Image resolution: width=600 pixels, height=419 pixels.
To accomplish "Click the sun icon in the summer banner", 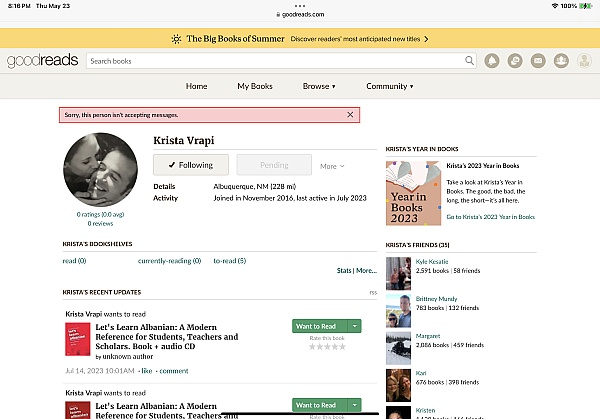I will pos(176,39).
